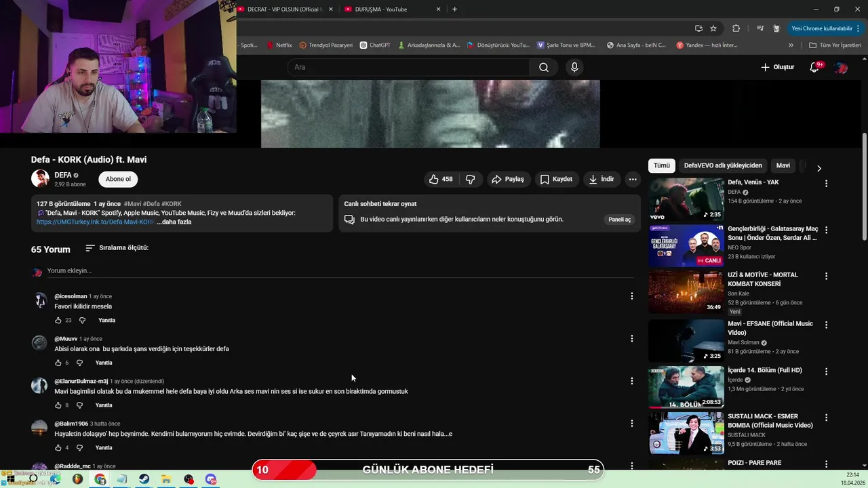This screenshot has width=868, height=488.
Task: Open Oluştur create menu
Action: (777, 67)
